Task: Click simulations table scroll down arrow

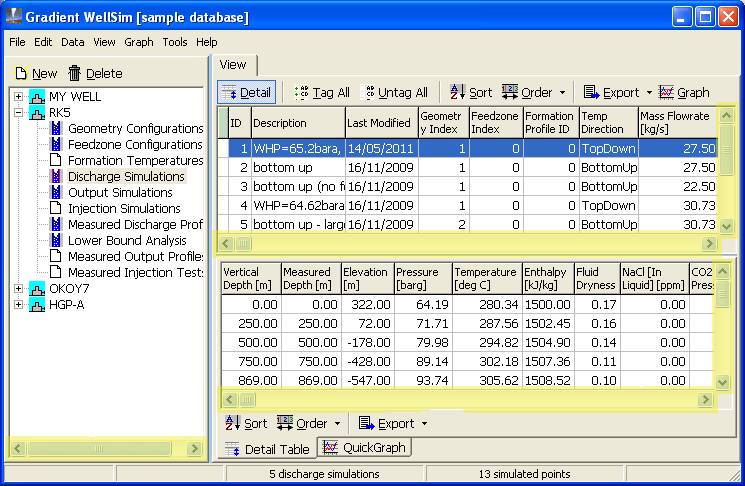Action: 726,226
